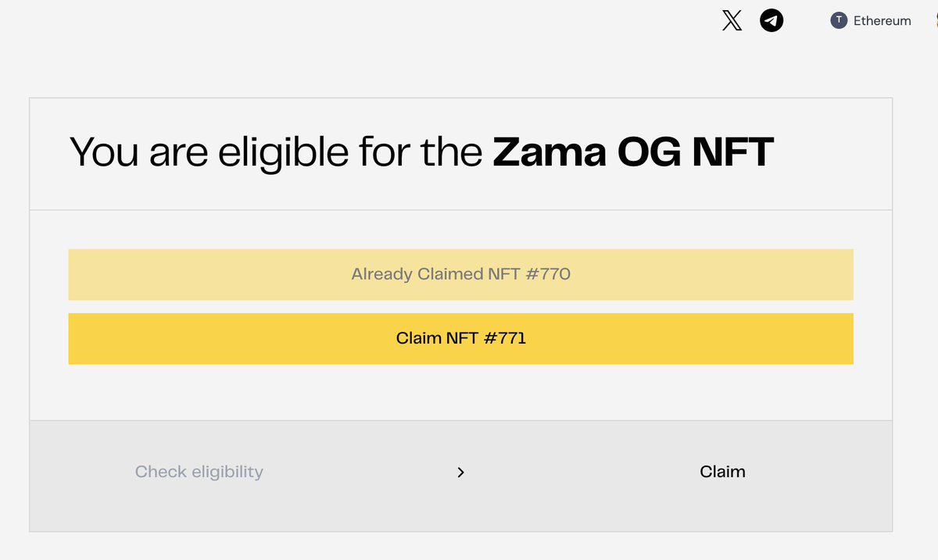This screenshot has width=938, height=560.
Task: Click the "You are eligible for the" text
Action: point(276,152)
